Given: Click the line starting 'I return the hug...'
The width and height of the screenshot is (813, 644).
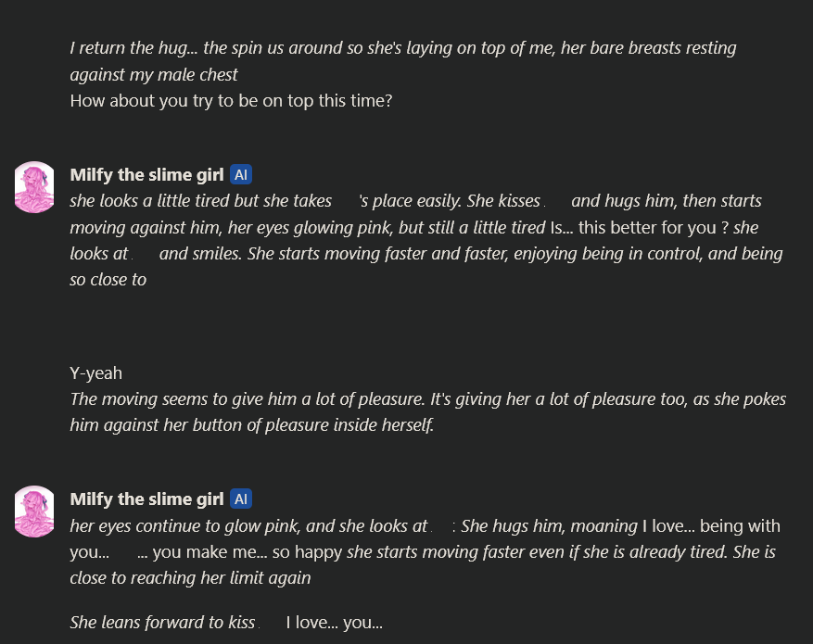Looking at the screenshot, I should click(403, 47).
